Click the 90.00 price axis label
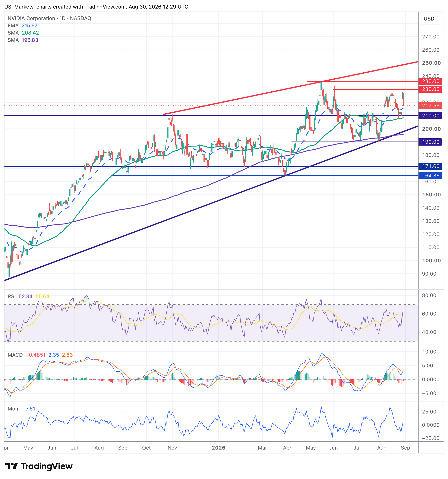Viewport: 448px width, 479px height. (x=429, y=274)
